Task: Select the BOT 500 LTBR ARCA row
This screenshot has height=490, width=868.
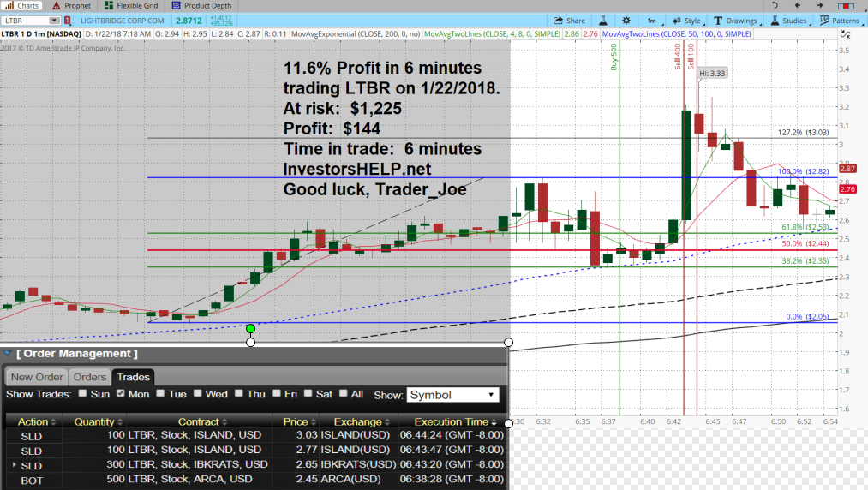Action: [255, 480]
